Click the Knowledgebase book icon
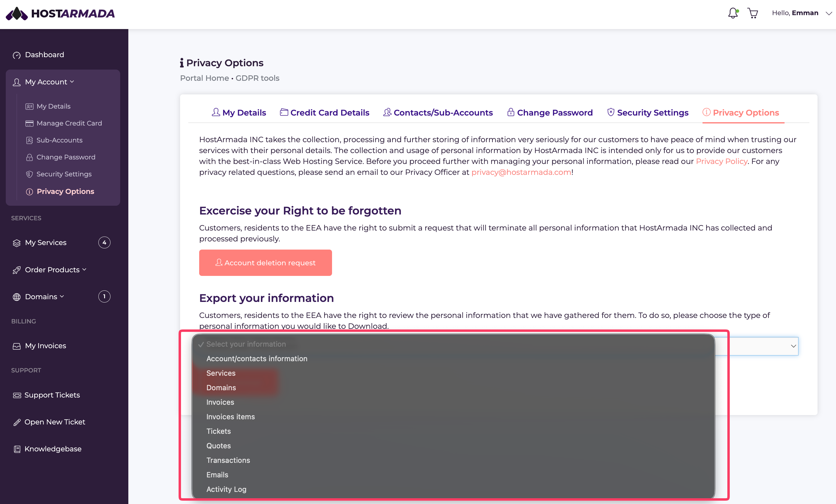The height and width of the screenshot is (504, 836). 17,449
